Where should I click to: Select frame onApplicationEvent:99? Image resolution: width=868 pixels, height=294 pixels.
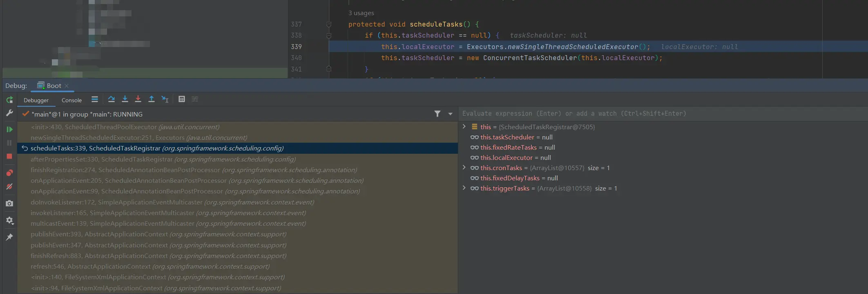[x=237, y=191]
